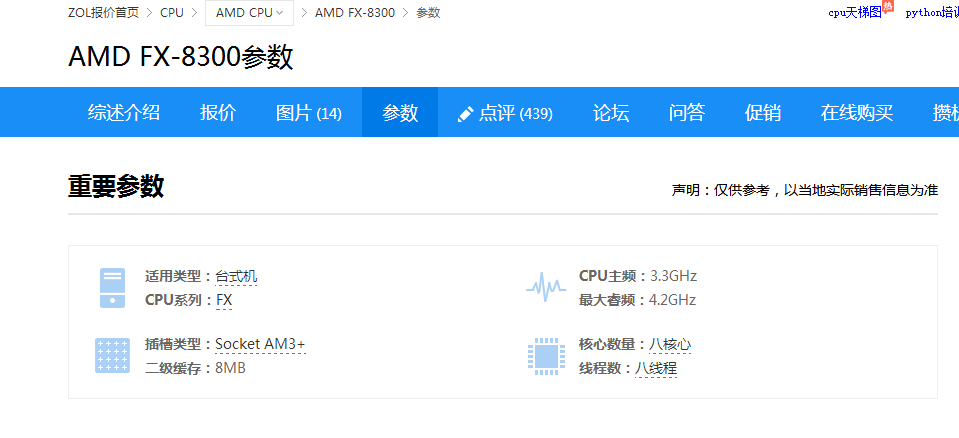The height and width of the screenshot is (438, 959).
Task: Click the desktop computer tower icon
Action: coord(112,287)
